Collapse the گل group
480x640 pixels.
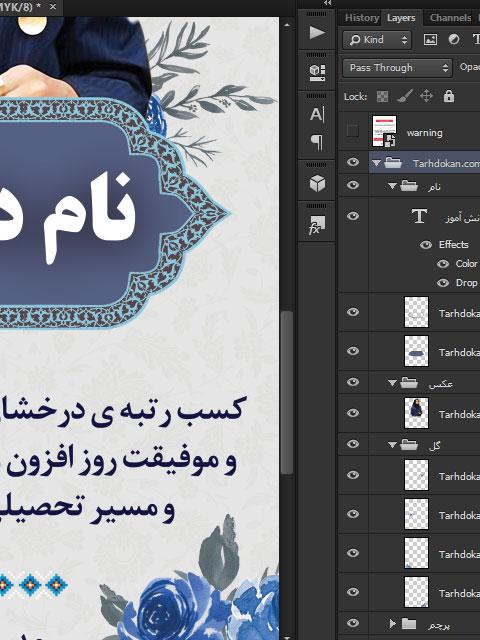pos(392,445)
